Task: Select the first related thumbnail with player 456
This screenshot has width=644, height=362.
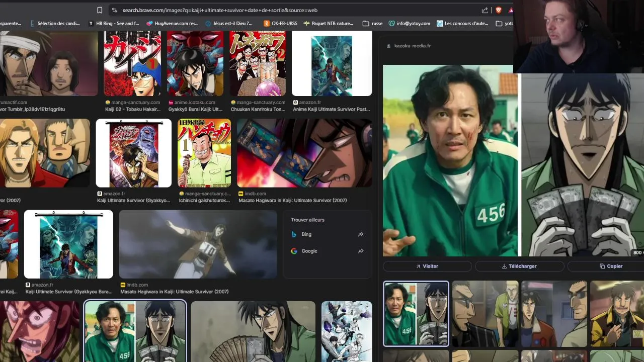Action: [416, 314]
